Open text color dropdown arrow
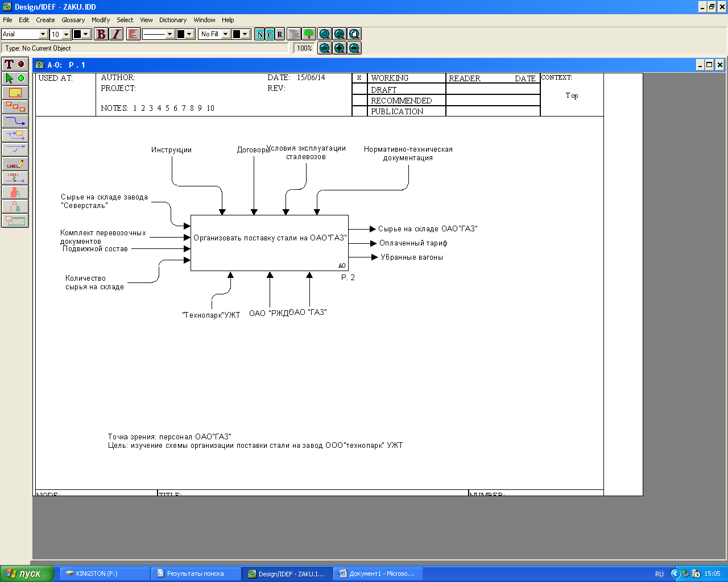The image size is (728, 582). point(86,34)
